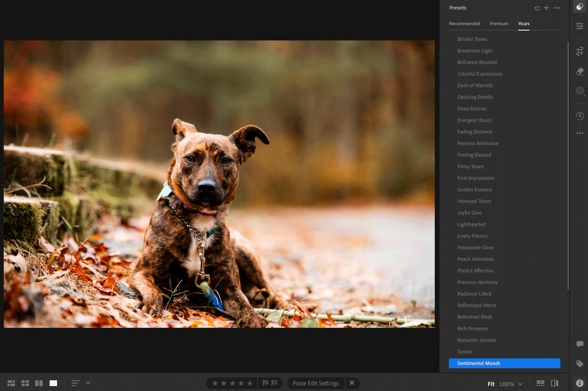588x391 pixels.
Task: Click the plus icon to create preset
Action: pyautogui.click(x=546, y=8)
